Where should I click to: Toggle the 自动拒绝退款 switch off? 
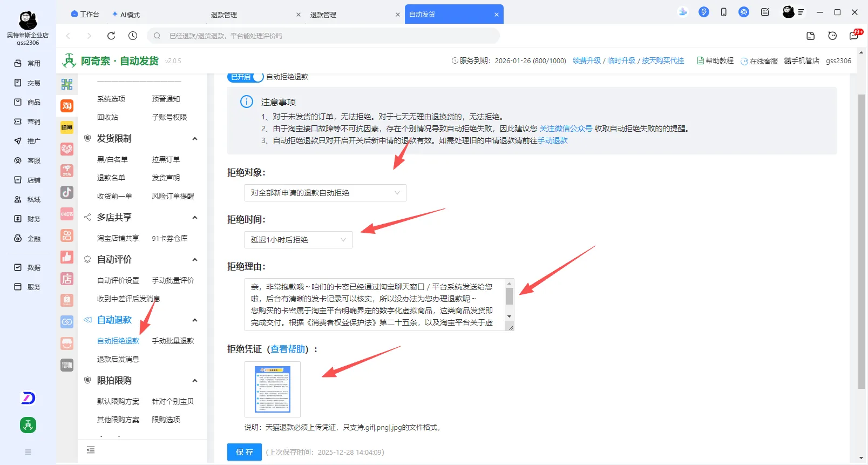(246, 77)
